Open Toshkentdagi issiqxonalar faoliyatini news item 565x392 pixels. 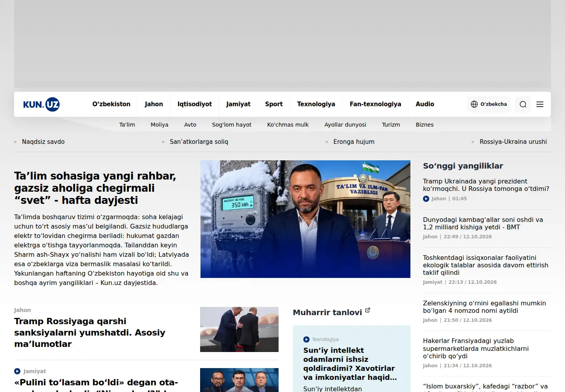(x=486, y=265)
